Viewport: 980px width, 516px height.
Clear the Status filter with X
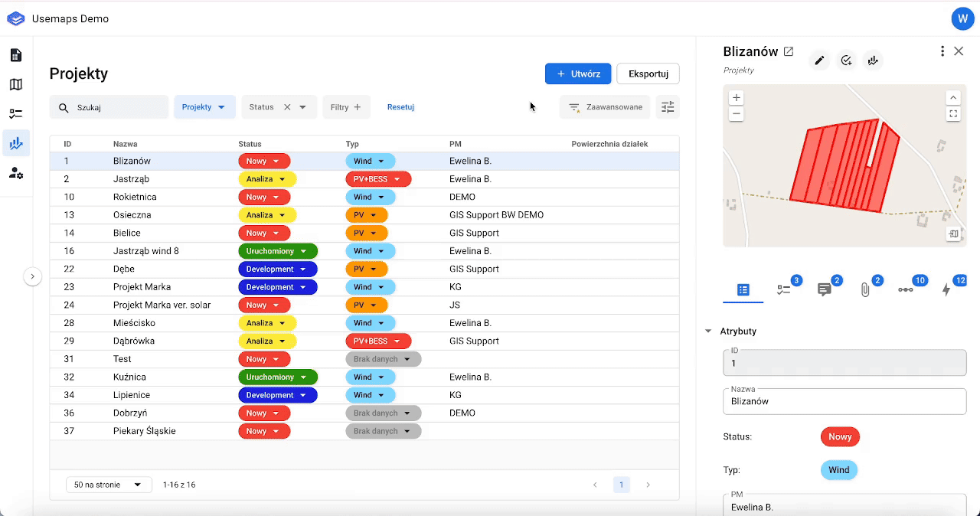[x=287, y=107]
